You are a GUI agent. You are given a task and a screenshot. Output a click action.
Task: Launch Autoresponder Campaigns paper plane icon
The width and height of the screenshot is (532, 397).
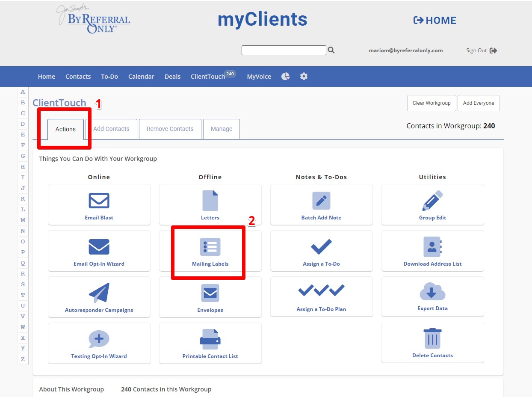coord(99,293)
